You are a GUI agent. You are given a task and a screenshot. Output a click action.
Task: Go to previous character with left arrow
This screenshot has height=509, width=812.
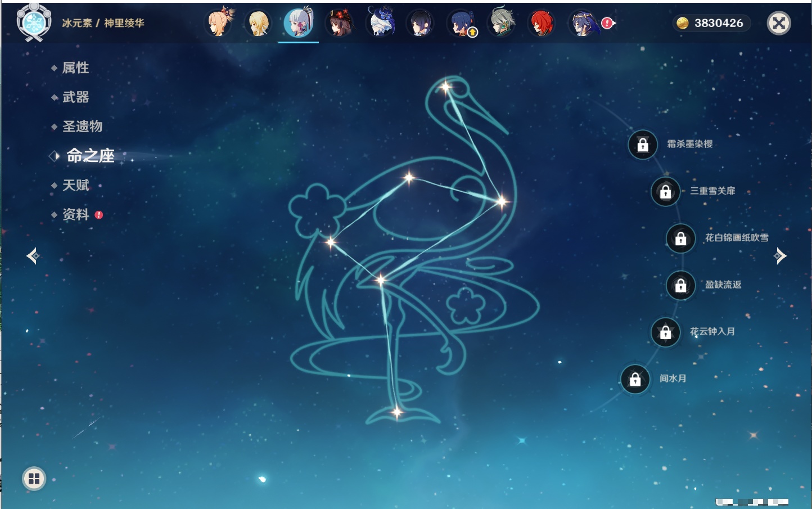(x=33, y=256)
